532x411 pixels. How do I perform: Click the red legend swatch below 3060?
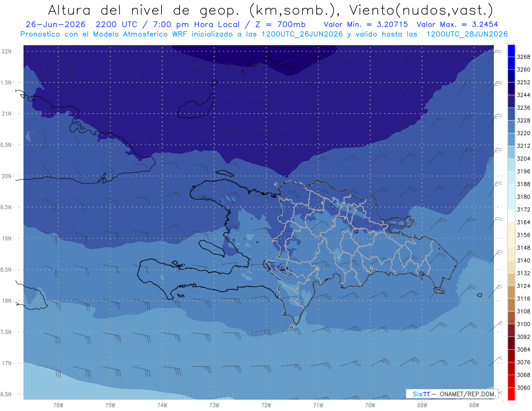511,394
